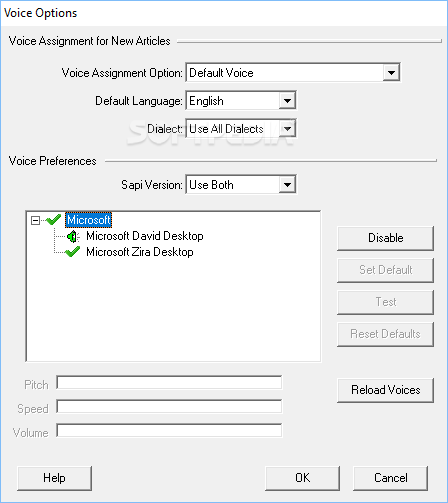Select the Microsoft Zira Desktop voice
Screen dimensions: 448x503
click(140, 252)
